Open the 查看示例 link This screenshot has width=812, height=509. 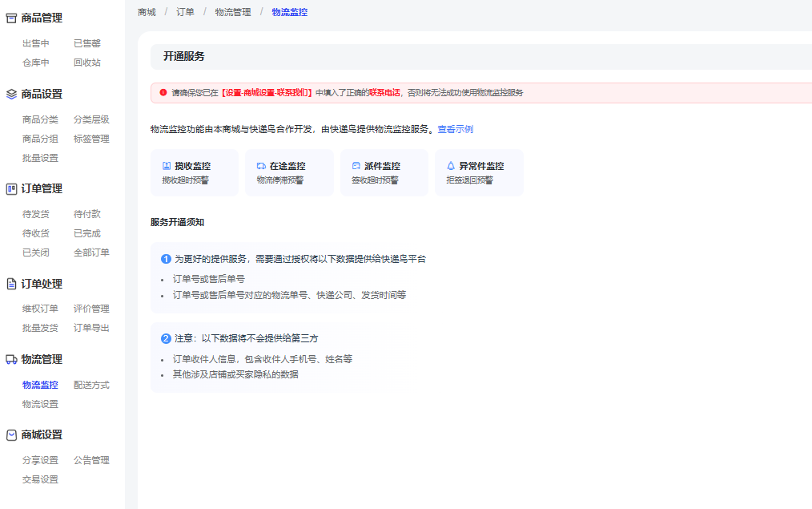[x=455, y=129]
